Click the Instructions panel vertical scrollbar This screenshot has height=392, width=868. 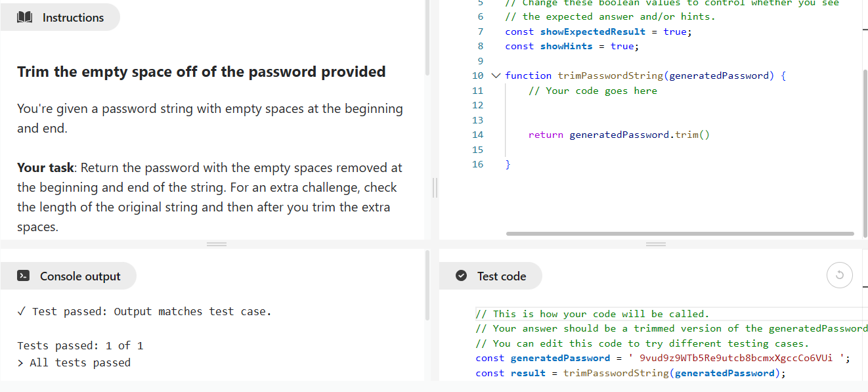pyautogui.click(x=427, y=39)
